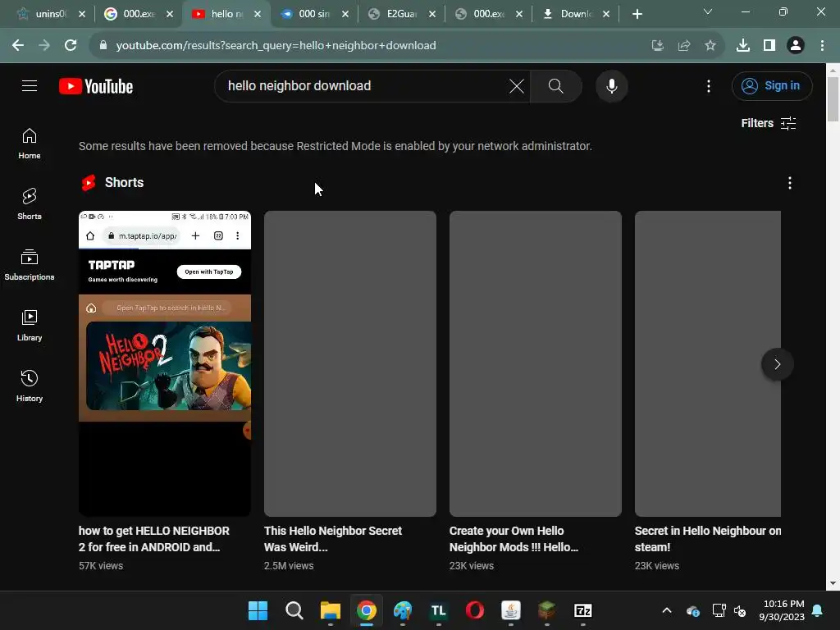840x630 pixels.
Task: Click the scrollbar down arrow
Action: click(x=833, y=583)
